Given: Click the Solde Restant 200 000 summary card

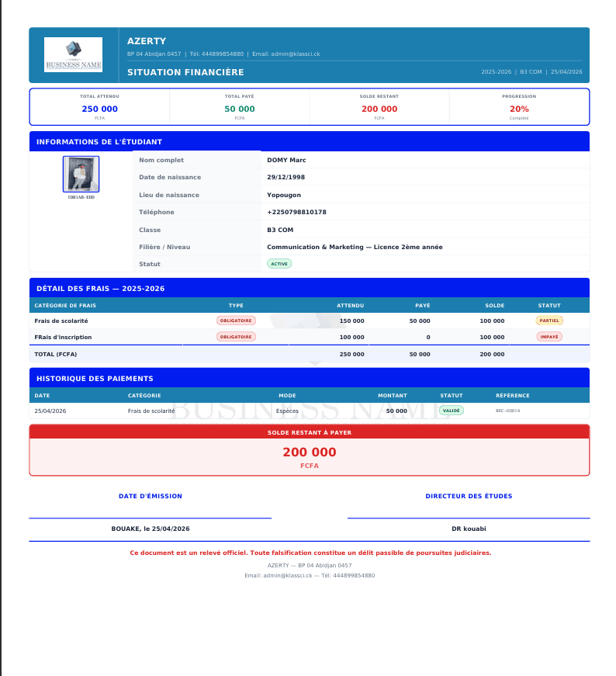Looking at the screenshot, I should [379, 107].
